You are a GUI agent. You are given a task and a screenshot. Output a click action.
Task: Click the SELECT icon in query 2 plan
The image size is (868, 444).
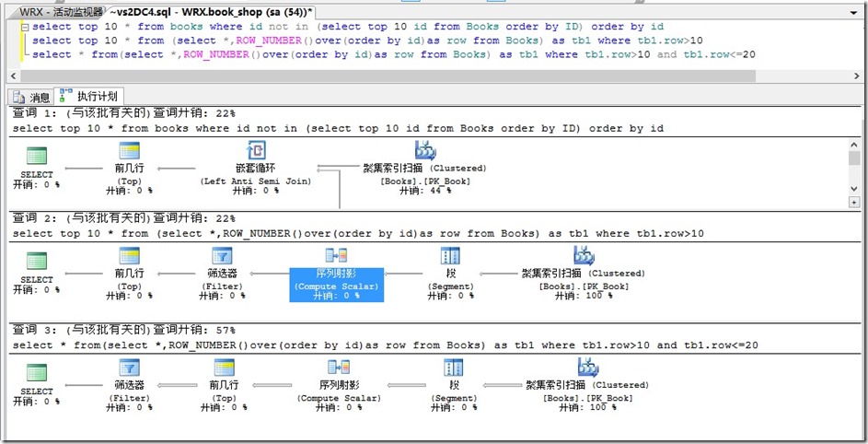37,261
